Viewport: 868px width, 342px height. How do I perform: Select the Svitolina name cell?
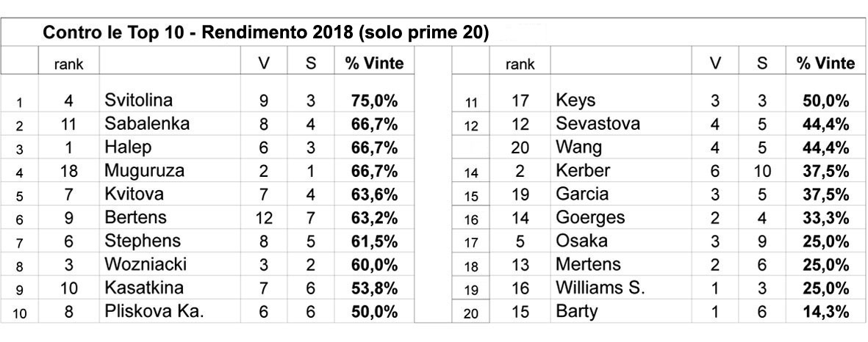click(139, 101)
